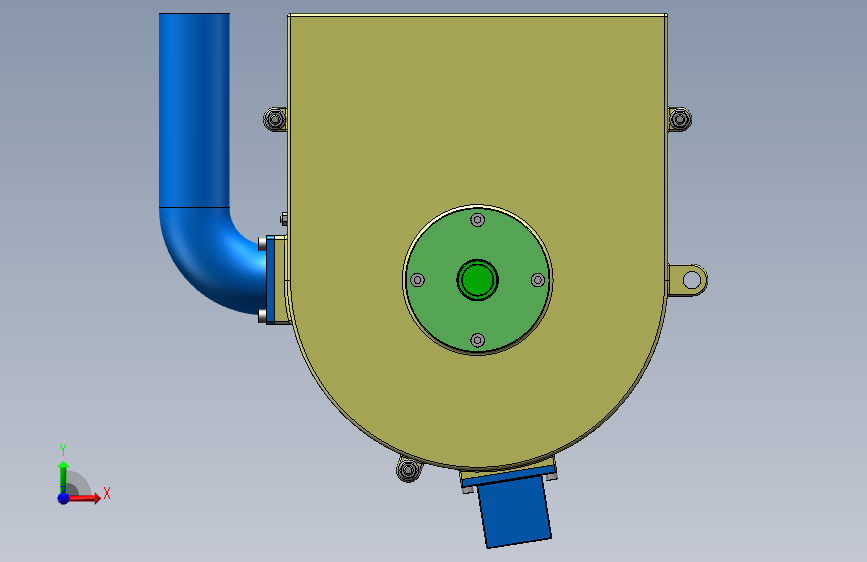Click the blue origin ball of triad
Screen dimensions: 867x562
64,498
